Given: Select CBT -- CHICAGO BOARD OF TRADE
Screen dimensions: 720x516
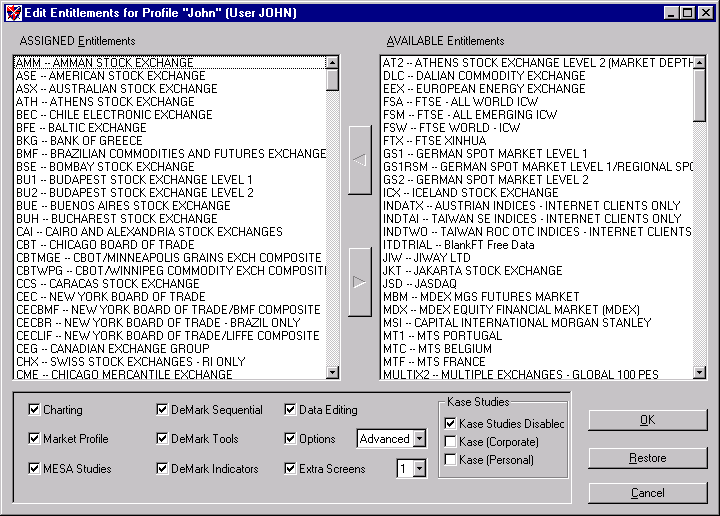Looking at the screenshot, I should click(170, 244).
